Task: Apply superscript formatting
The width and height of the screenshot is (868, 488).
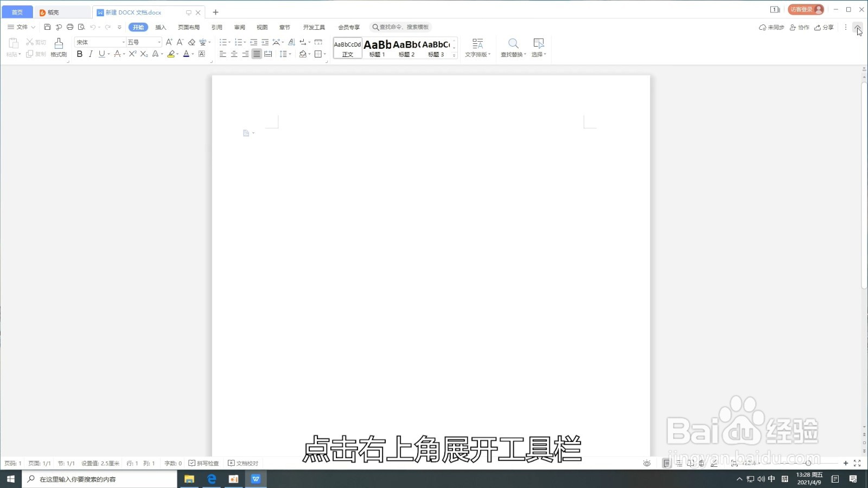Action: click(x=132, y=54)
